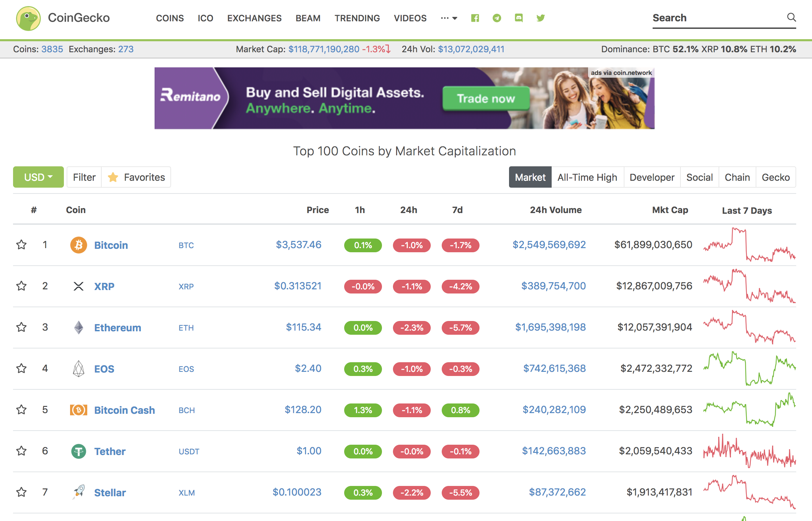Open the ICO nav menu
This screenshot has height=521, width=812.
tap(205, 18)
